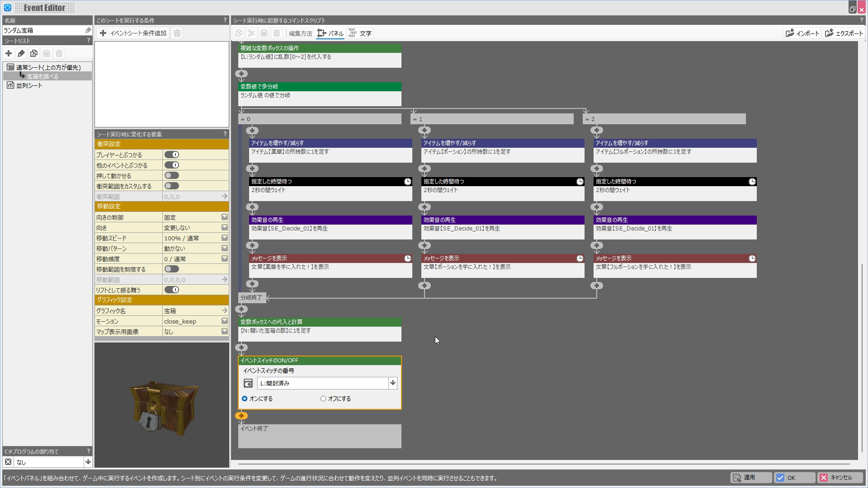Select イベント終了 panel
Viewport: 868px width, 488px height.
pyautogui.click(x=320, y=436)
